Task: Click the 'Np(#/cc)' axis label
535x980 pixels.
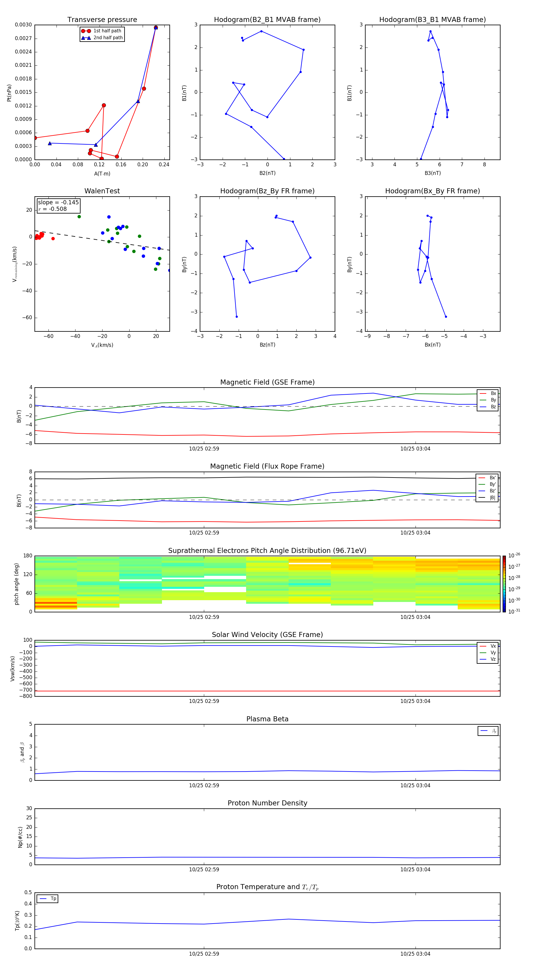Action: click(x=20, y=837)
